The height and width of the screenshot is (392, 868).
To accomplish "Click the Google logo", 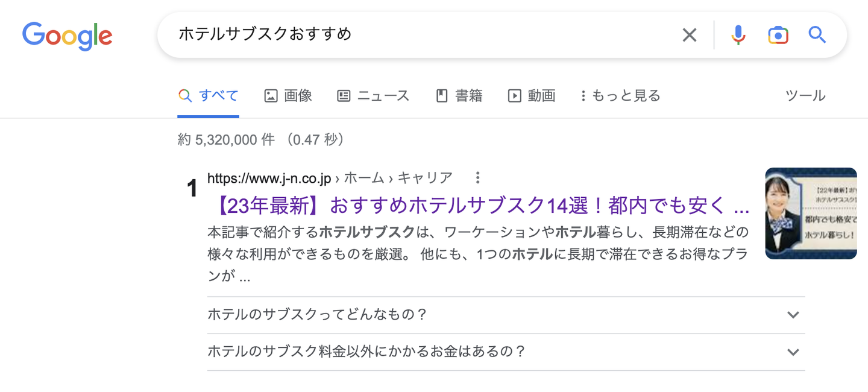I will pyautogui.click(x=68, y=36).
